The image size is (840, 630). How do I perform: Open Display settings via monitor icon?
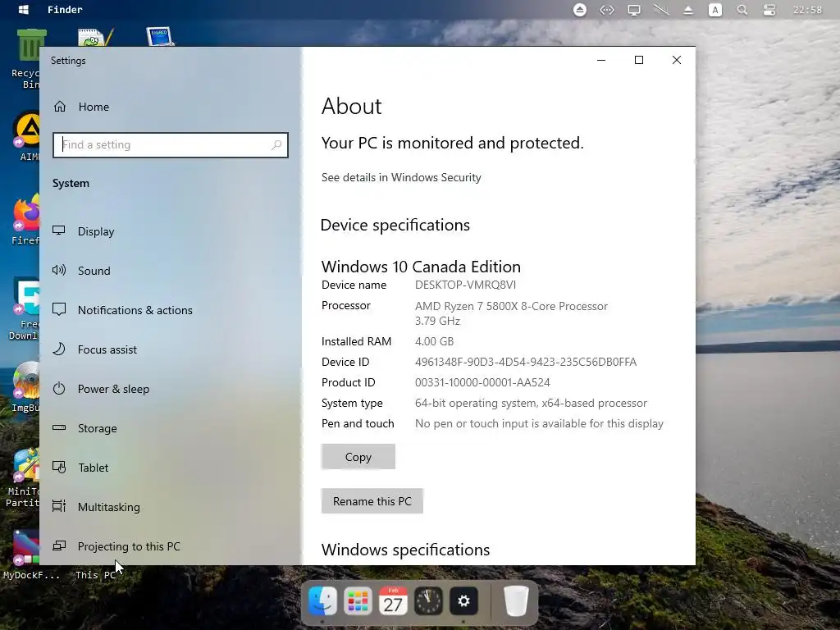coord(59,231)
